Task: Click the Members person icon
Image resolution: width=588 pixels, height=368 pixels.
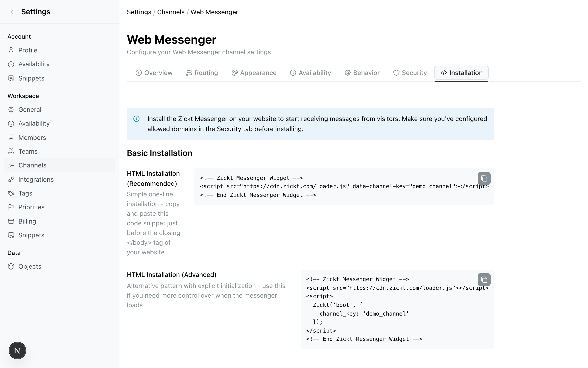Action: coord(11,138)
